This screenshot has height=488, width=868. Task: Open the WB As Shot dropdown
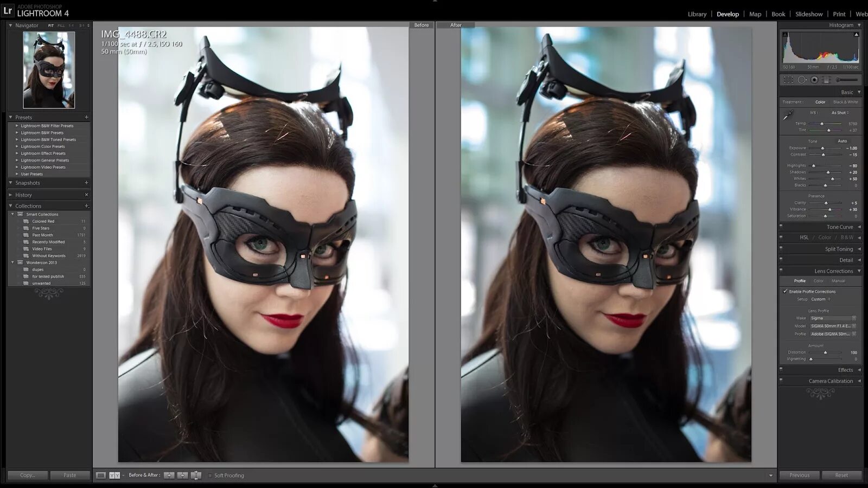click(x=840, y=113)
